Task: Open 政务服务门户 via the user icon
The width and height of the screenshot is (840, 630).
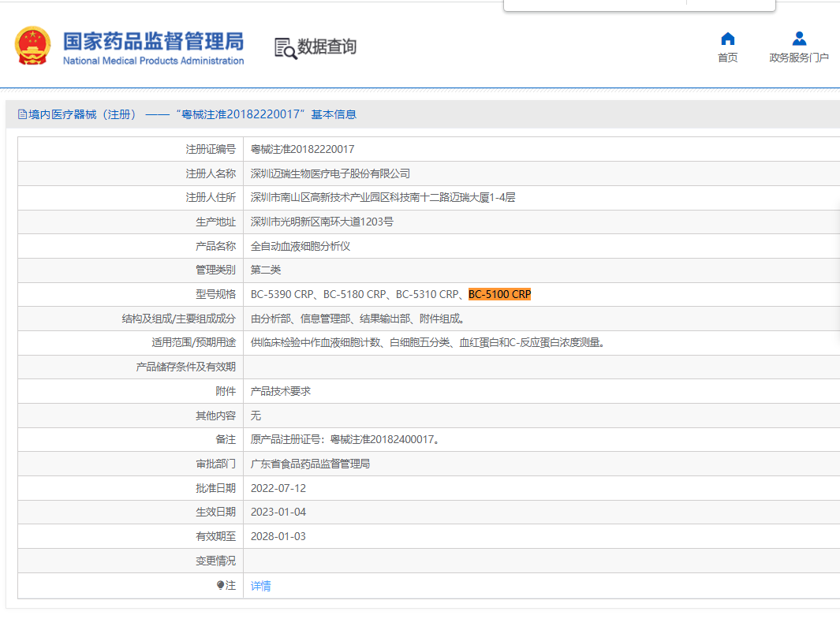Action: (799, 39)
